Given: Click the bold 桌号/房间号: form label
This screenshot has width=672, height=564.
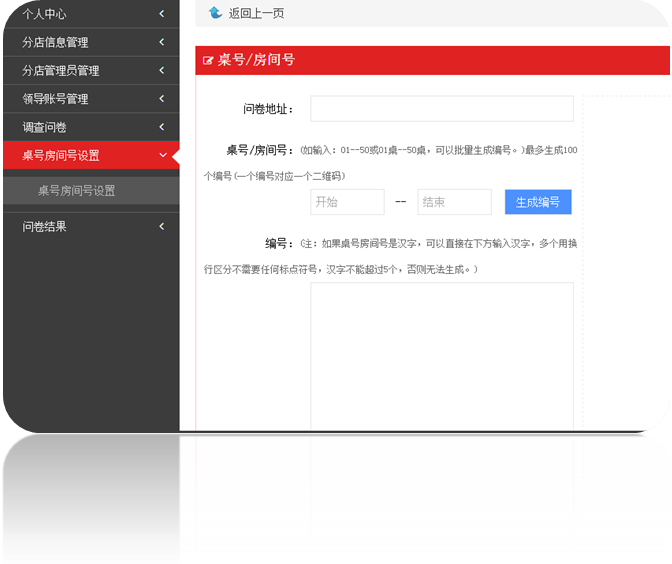Looking at the screenshot, I should coord(260,150).
